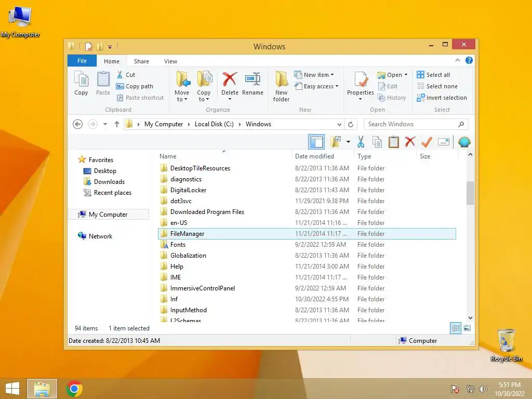Screen dimensions: 532x399
Task: Click Local Disk (C:) in the address breadcrumb
Action: point(214,124)
